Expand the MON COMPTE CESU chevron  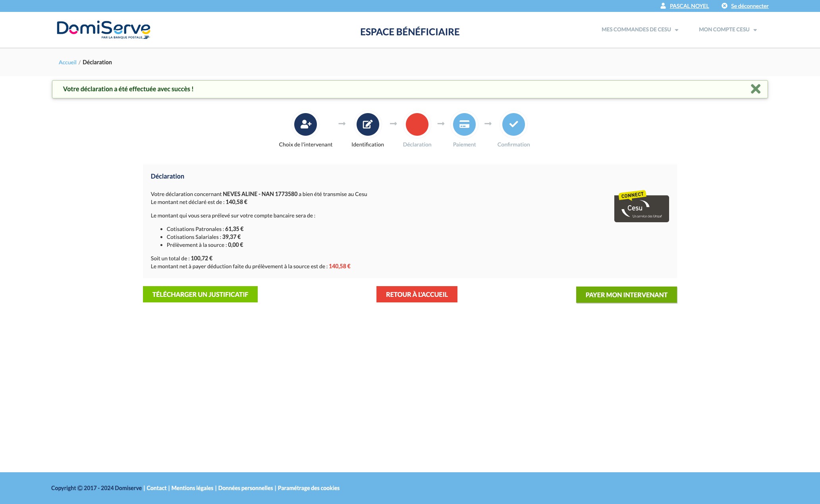pyautogui.click(x=755, y=29)
